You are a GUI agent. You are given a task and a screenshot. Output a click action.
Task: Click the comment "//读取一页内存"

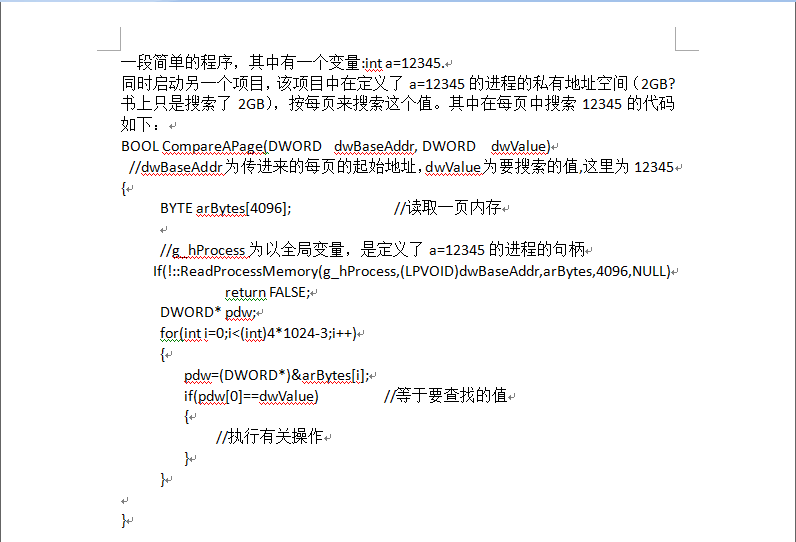click(x=448, y=208)
